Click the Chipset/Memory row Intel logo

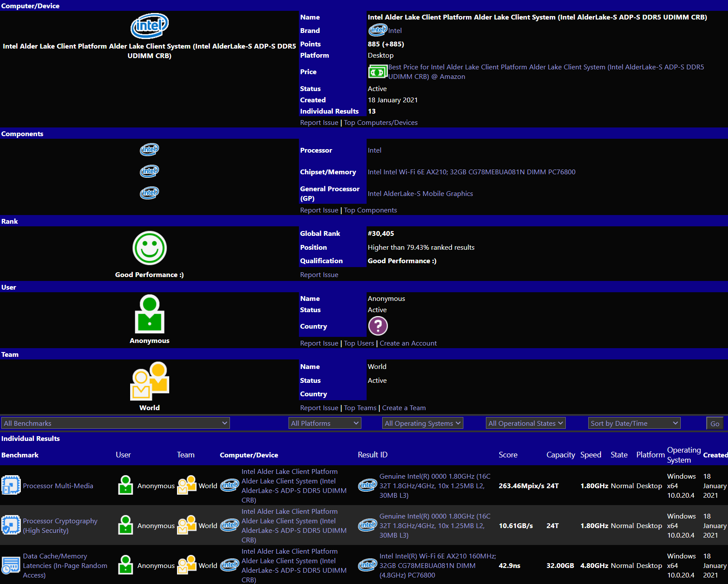[x=149, y=171]
